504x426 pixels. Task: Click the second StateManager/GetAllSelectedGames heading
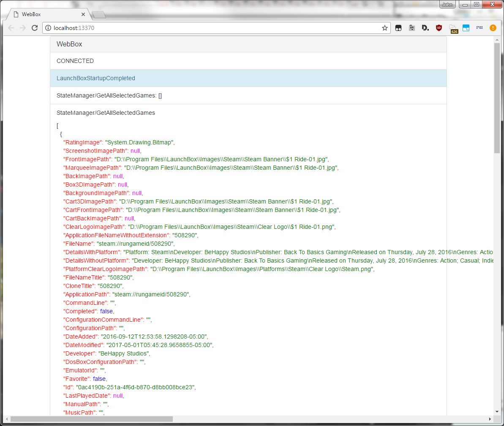click(106, 113)
